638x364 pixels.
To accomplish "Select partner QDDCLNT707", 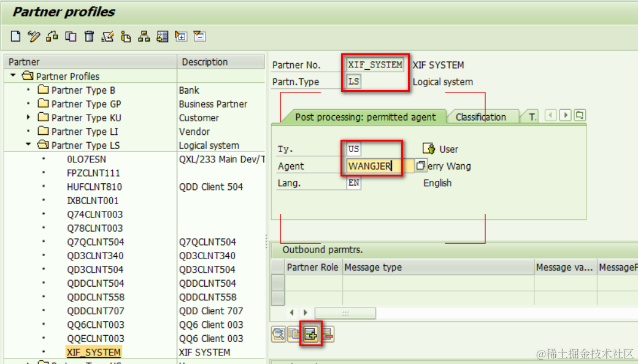I will (x=96, y=311).
